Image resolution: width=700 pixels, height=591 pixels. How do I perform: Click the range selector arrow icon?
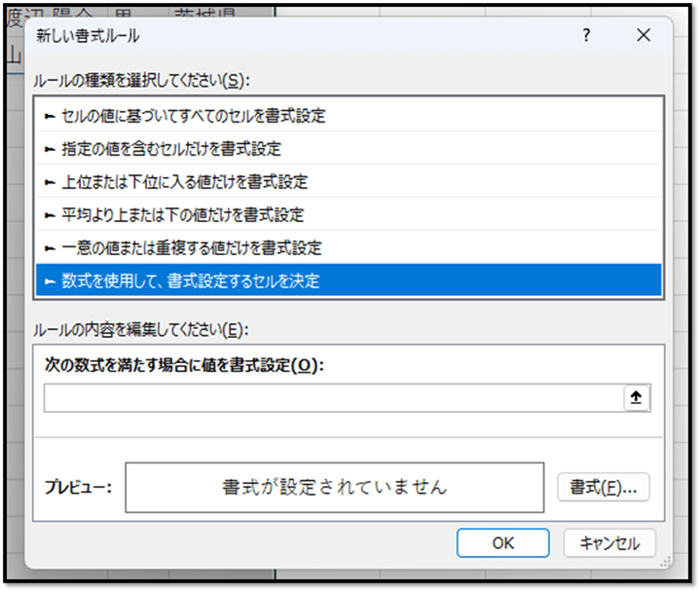637,398
